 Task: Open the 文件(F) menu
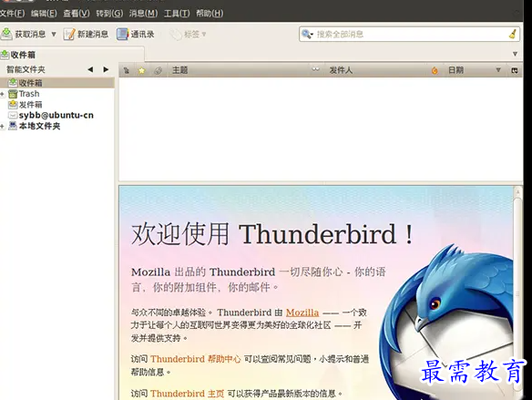[12, 14]
